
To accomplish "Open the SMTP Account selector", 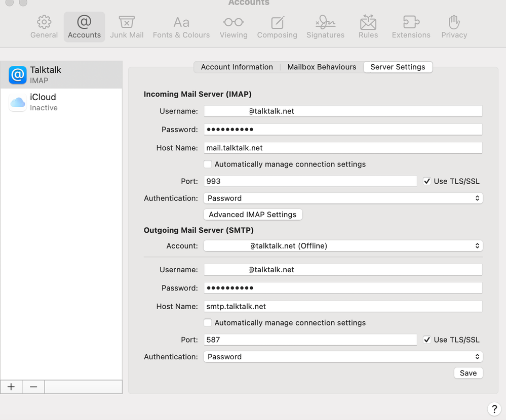I will pos(343,245).
